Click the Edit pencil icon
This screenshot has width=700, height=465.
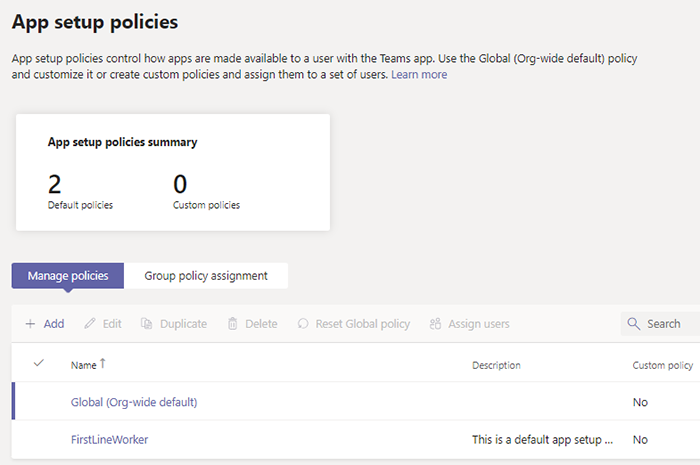90,324
